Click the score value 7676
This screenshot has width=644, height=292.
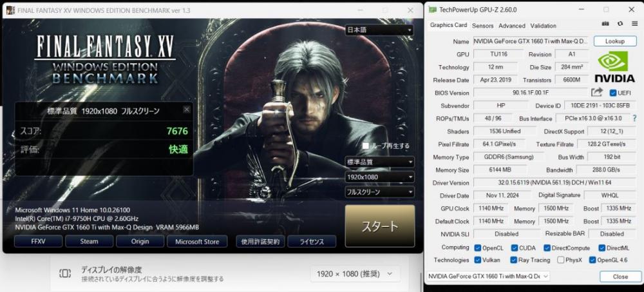click(x=178, y=131)
